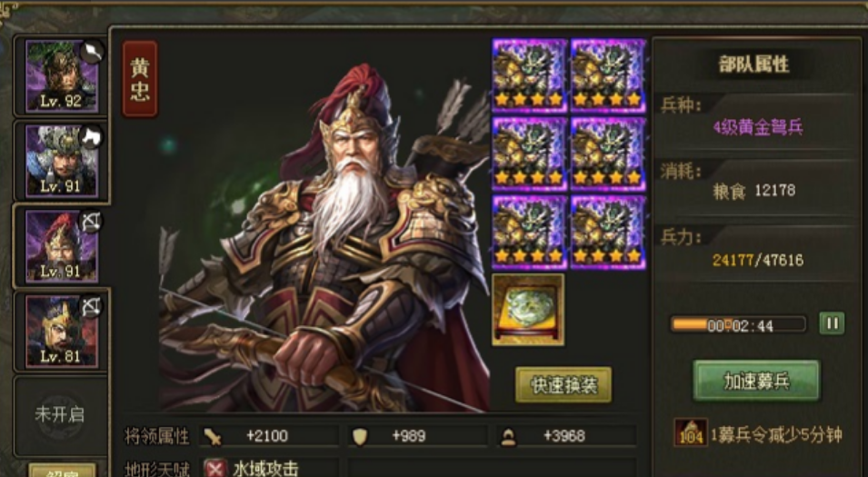Click the recruitment progress bar at 00:02:44
This screenshot has width=868, height=477.
[738, 325]
